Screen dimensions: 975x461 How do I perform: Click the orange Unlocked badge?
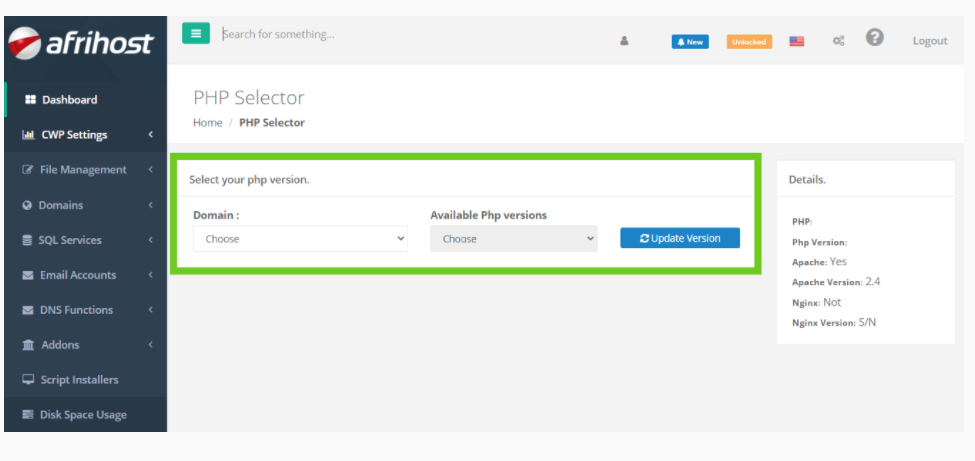tap(748, 42)
